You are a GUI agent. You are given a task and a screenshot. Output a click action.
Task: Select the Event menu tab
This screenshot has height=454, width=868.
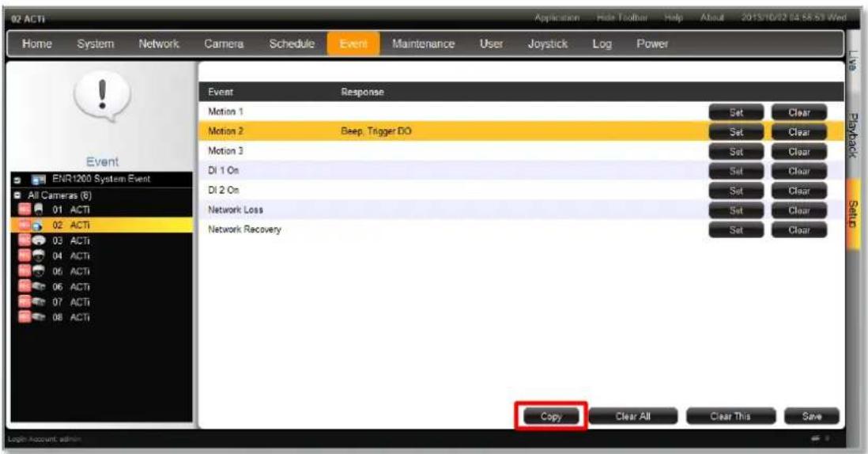pos(353,44)
